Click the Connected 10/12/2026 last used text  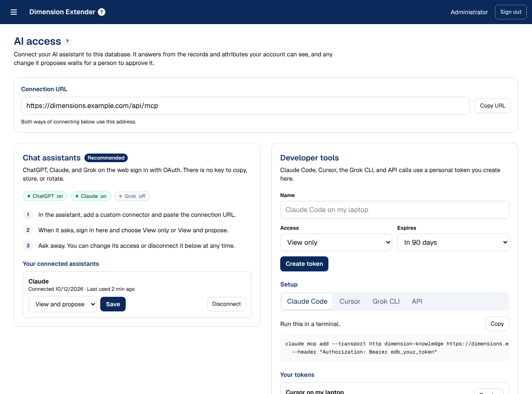[82, 289]
